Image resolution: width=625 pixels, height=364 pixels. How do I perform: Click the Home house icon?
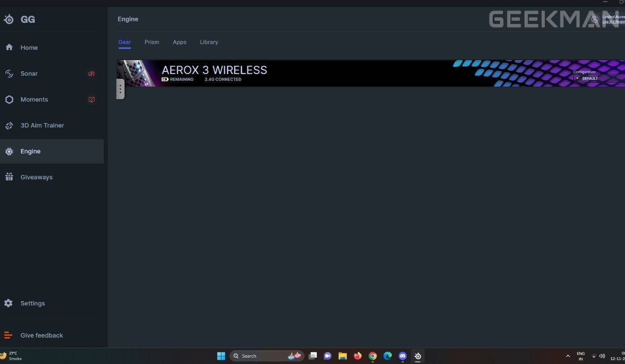(9, 47)
